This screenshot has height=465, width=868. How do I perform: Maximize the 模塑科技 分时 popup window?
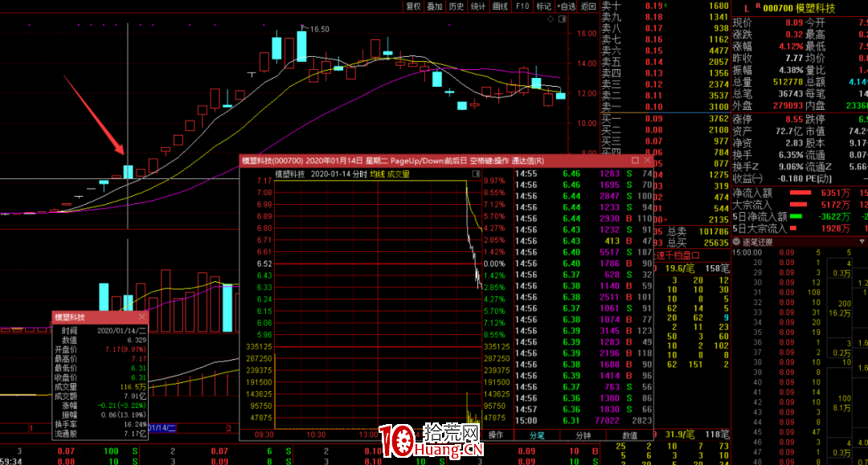click(635, 161)
